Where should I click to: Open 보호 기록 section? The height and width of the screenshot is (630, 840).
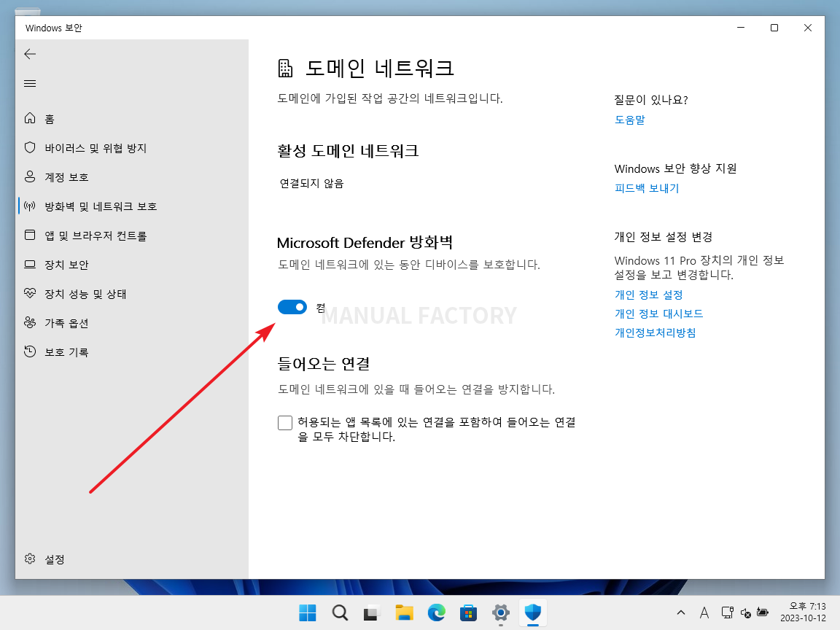[66, 352]
